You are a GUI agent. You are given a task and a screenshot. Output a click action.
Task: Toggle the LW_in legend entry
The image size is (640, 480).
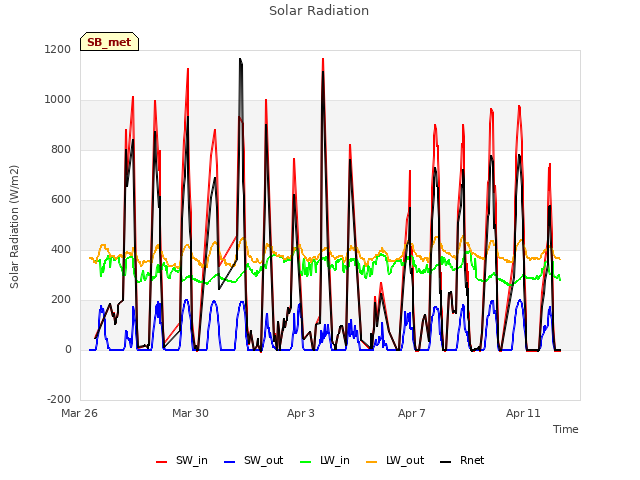(x=325, y=461)
